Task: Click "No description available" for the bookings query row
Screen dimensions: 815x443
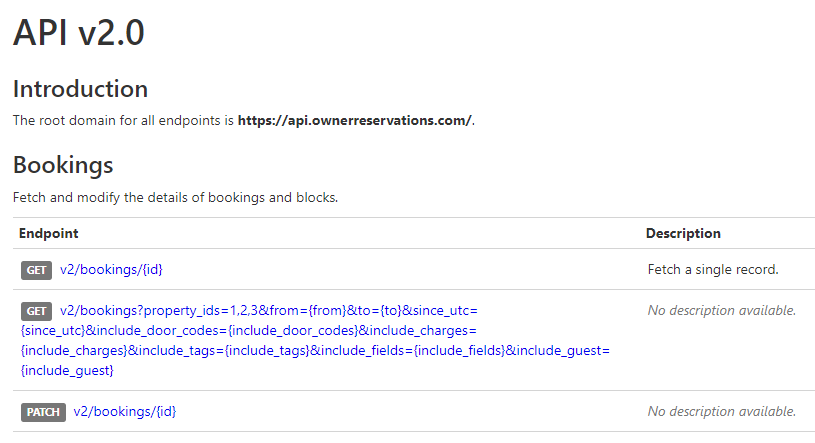Action: pos(721,310)
